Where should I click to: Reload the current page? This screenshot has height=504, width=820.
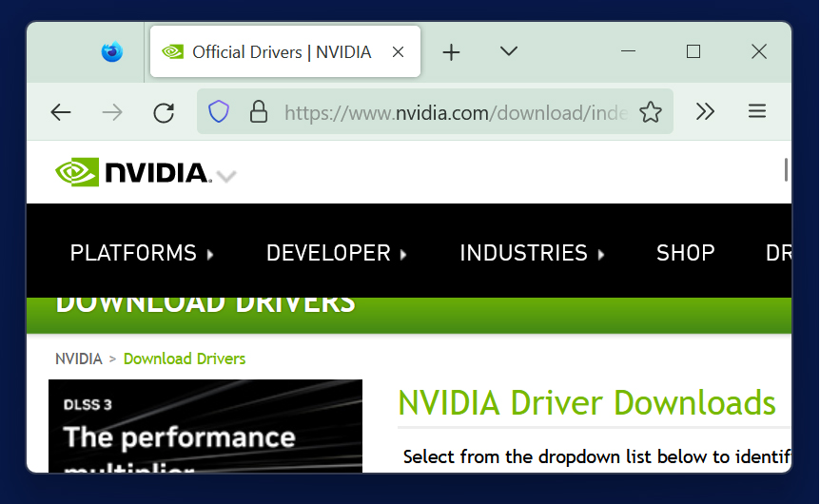(164, 112)
